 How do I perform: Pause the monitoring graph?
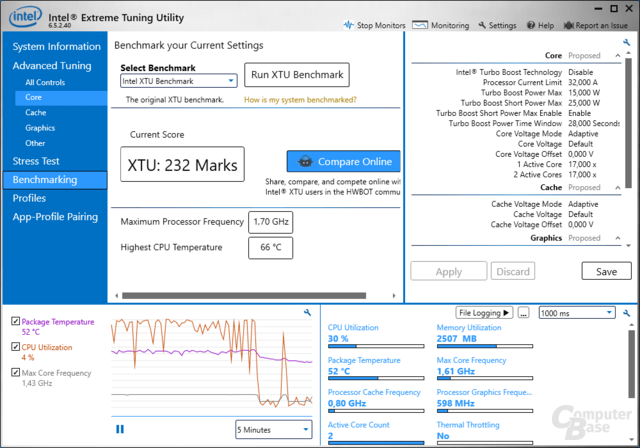pyautogui.click(x=120, y=429)
